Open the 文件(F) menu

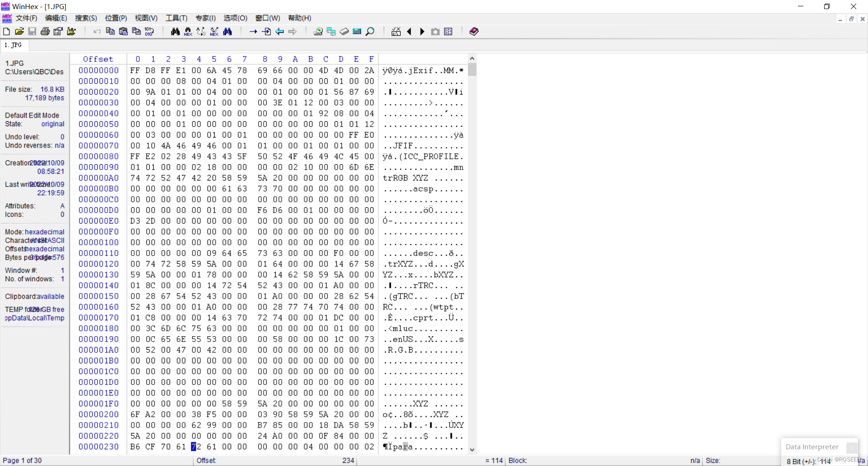coord(27,18)
